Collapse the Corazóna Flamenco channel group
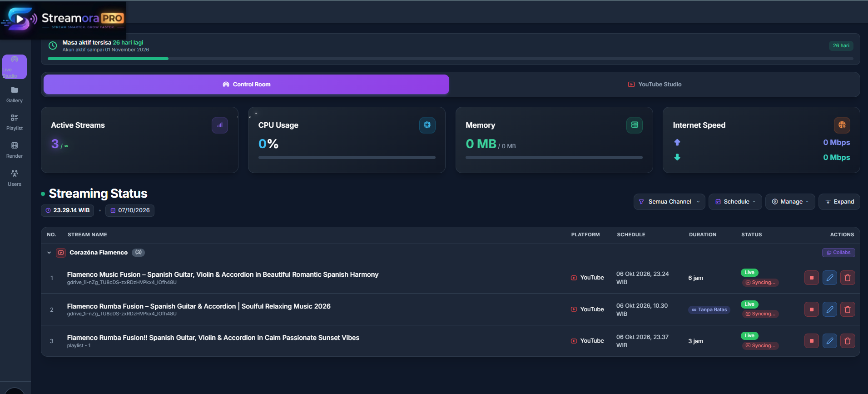This screenshot has height=394, width=868. [x=49, y=253]
